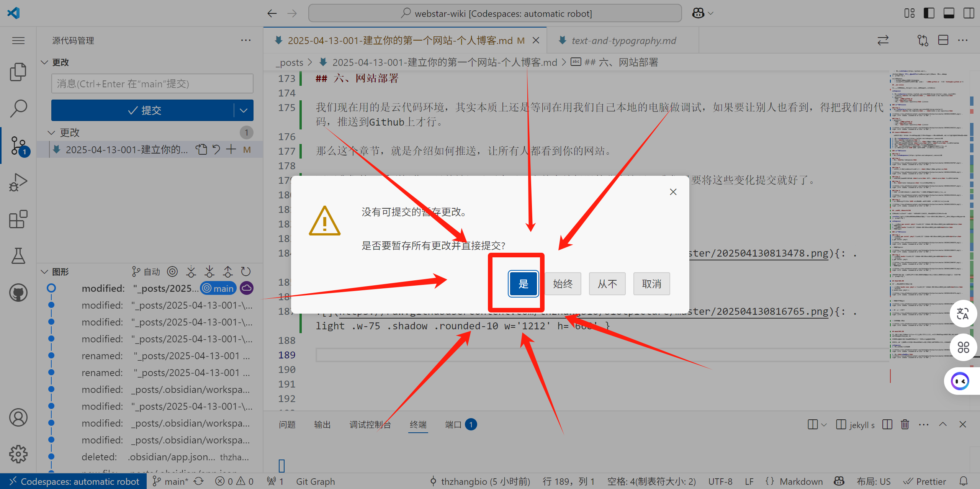This screenshot has height=489, width=980.
Task: Collapse the 更改 changes group
Action: (51, 132)
